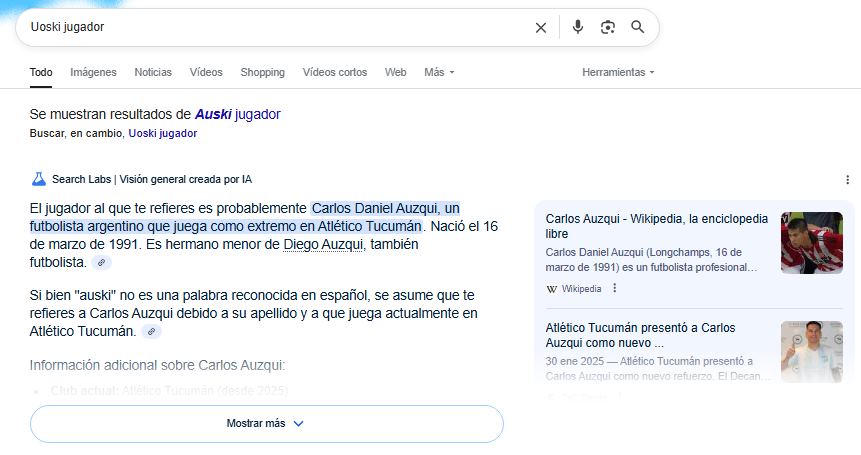861x455 pixels.
Task: Open the Diego Auzqui underlined link
Action: 323,244
